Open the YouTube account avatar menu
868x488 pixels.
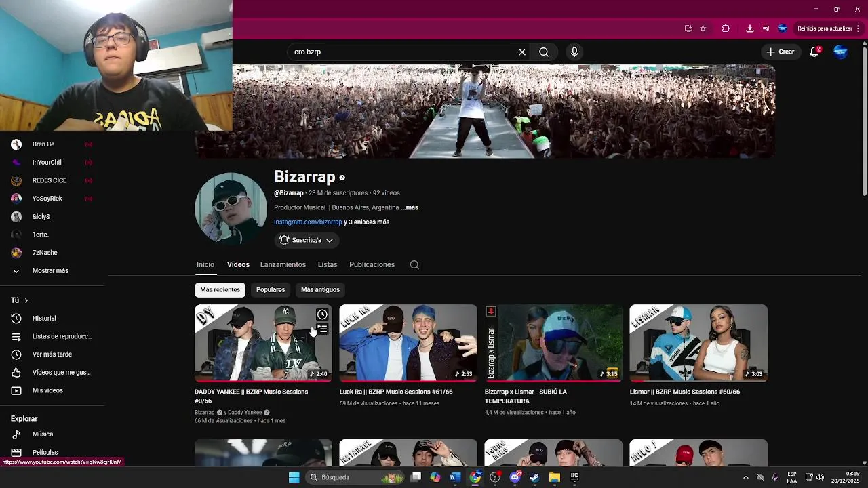pyautogui.click(x=840, y=52)
